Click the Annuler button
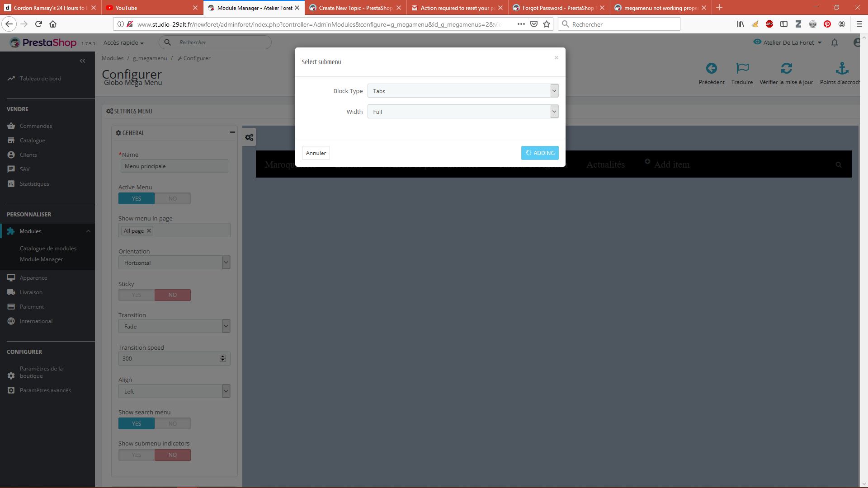The image size is (868, 488). coord(316,153)
